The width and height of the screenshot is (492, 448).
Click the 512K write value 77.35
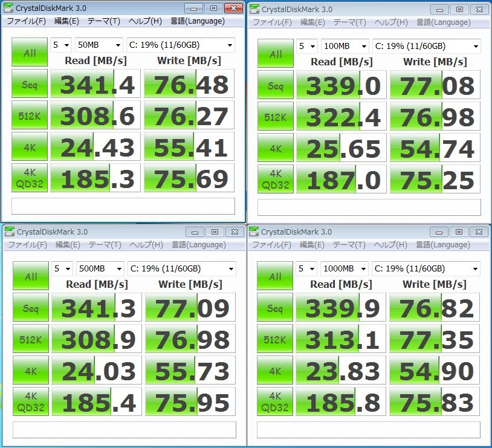pos(435,339)
